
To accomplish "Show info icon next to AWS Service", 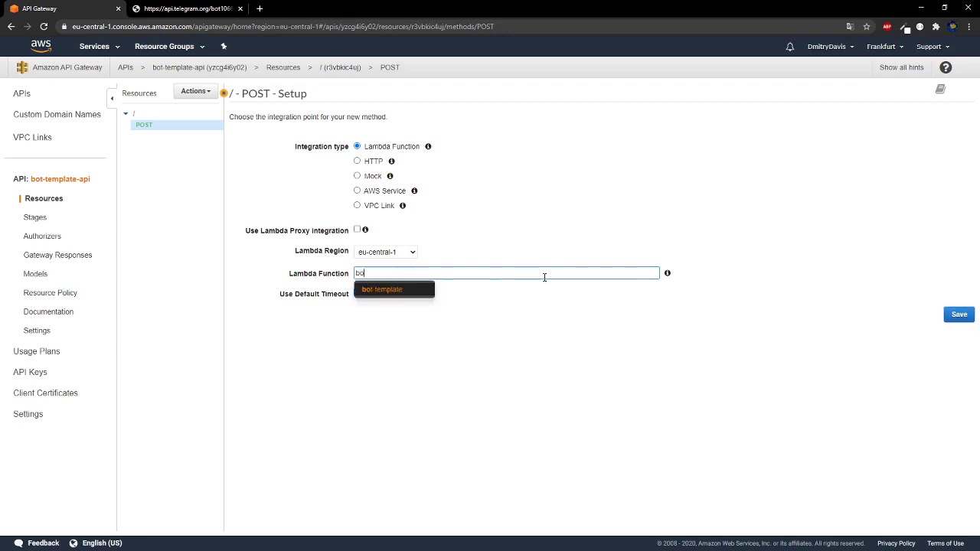I will (414, 191).
